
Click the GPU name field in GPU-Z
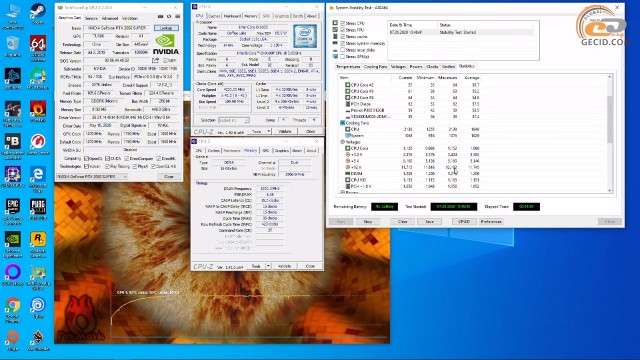(x=117, y=28)
